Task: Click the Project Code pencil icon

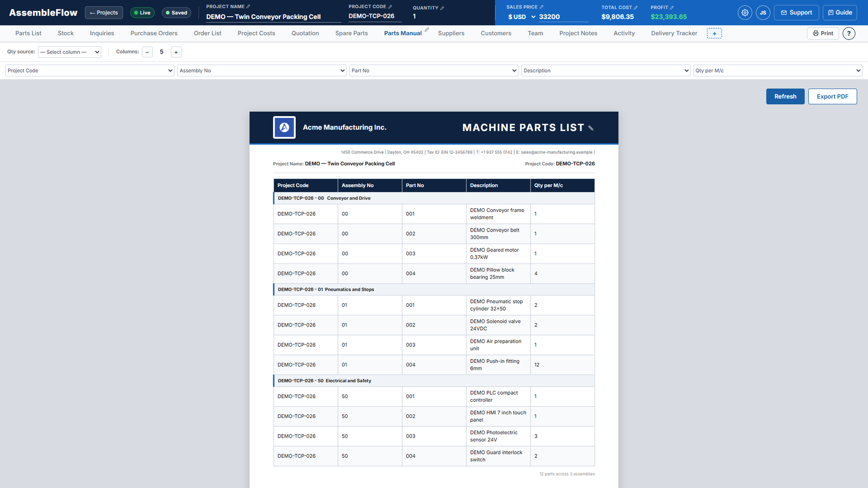Action: [390, 7]
